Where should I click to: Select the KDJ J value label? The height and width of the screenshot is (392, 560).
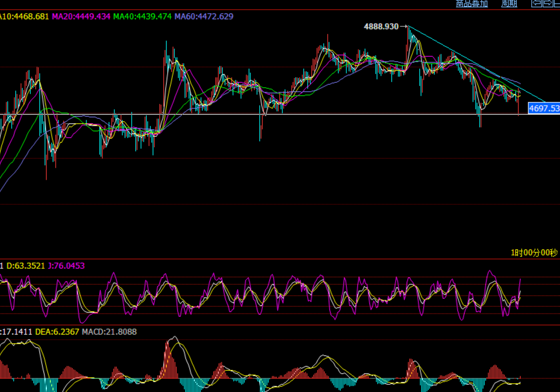[x=66, y=266]
